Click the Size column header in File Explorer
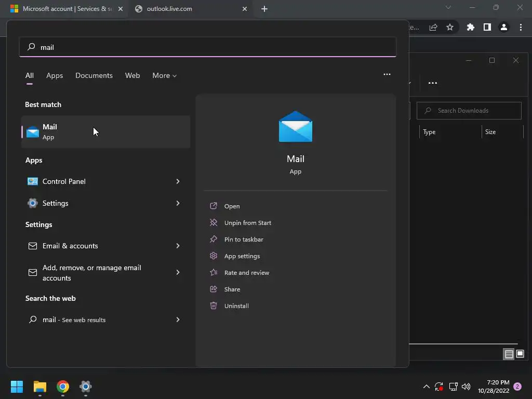 point(490,132)
